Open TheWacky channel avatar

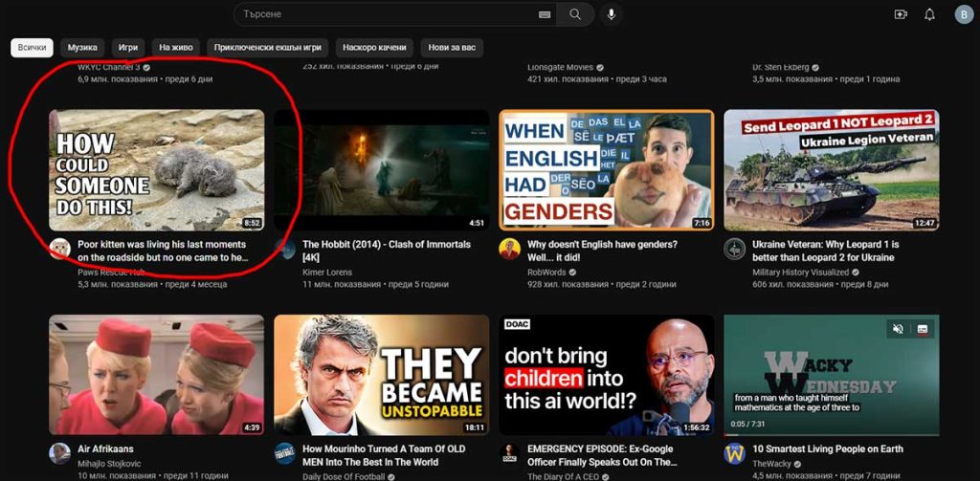pyautogui.click(x=735, y=453)
